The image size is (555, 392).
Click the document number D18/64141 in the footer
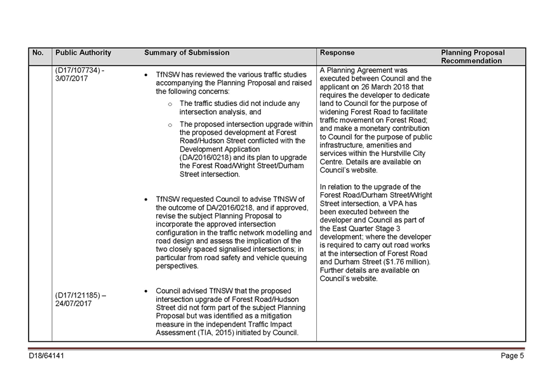[x=46, y=356]
